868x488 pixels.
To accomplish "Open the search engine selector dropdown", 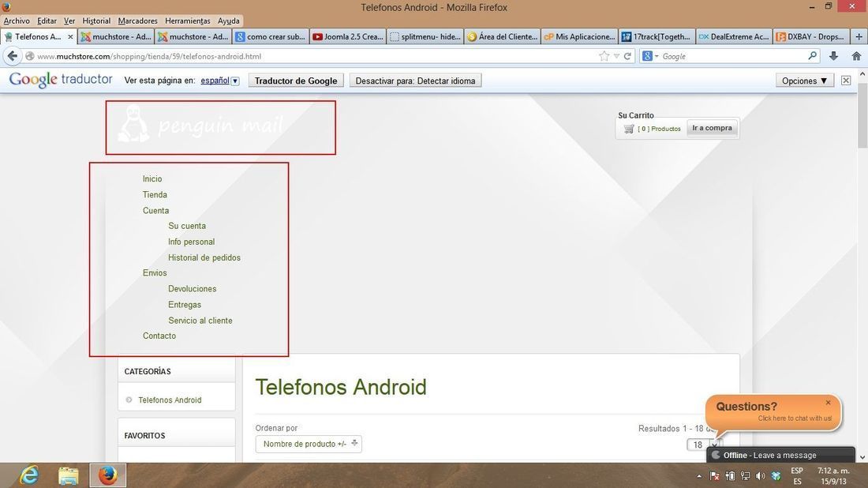I will [x=650, y=56].
